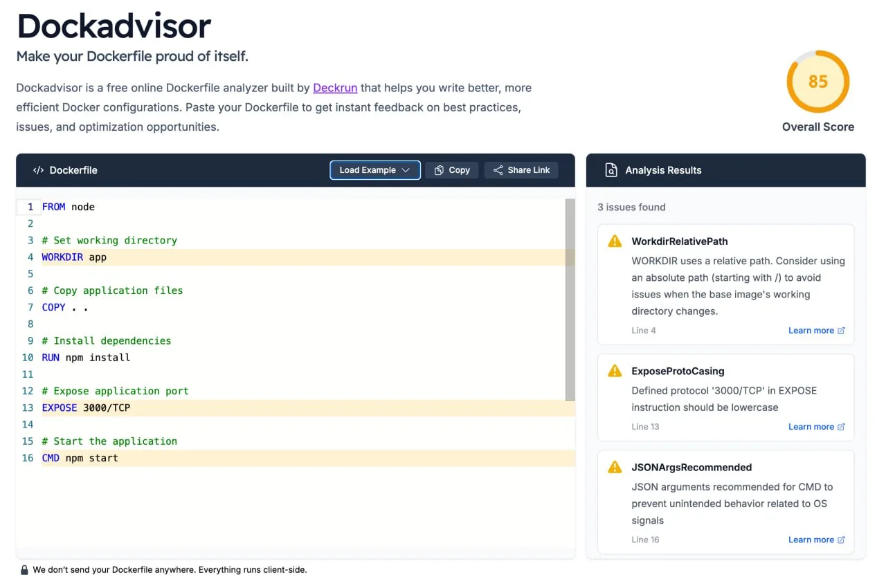Click the WorkdirRelativePath issue title
The height and width of the screenshot is (588, 886).
(680, 241)
